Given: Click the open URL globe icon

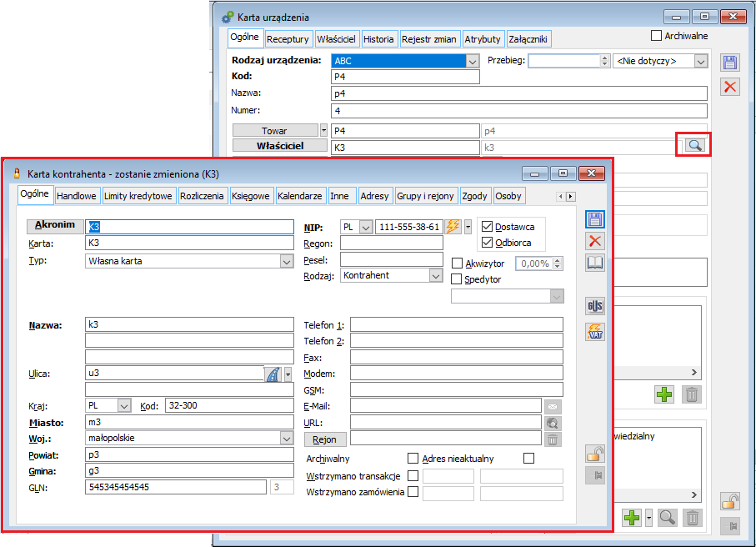Looking at the screenshot, I should click(x=553, y=423).
